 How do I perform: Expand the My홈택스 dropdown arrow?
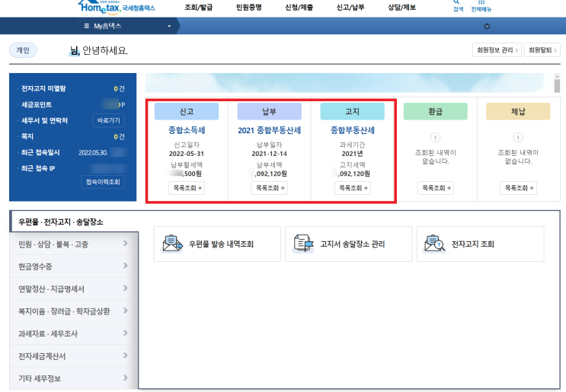click(x=169, y=27)
